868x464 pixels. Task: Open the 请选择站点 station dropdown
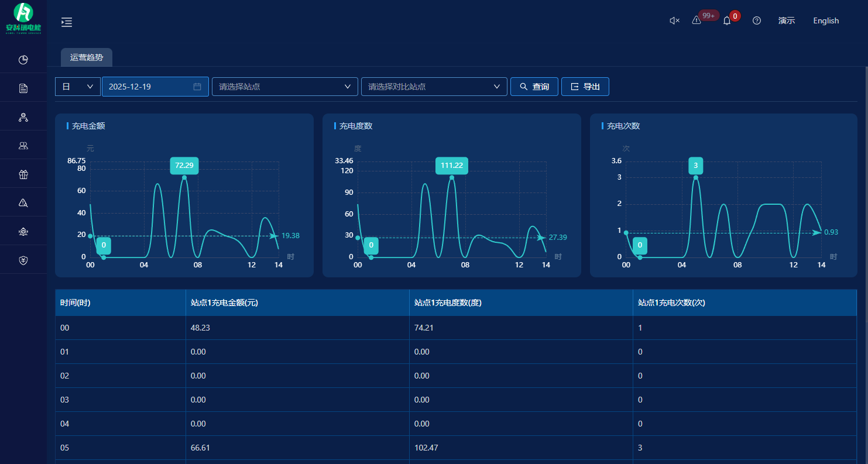pyautogui.click(x=284, y=87)
